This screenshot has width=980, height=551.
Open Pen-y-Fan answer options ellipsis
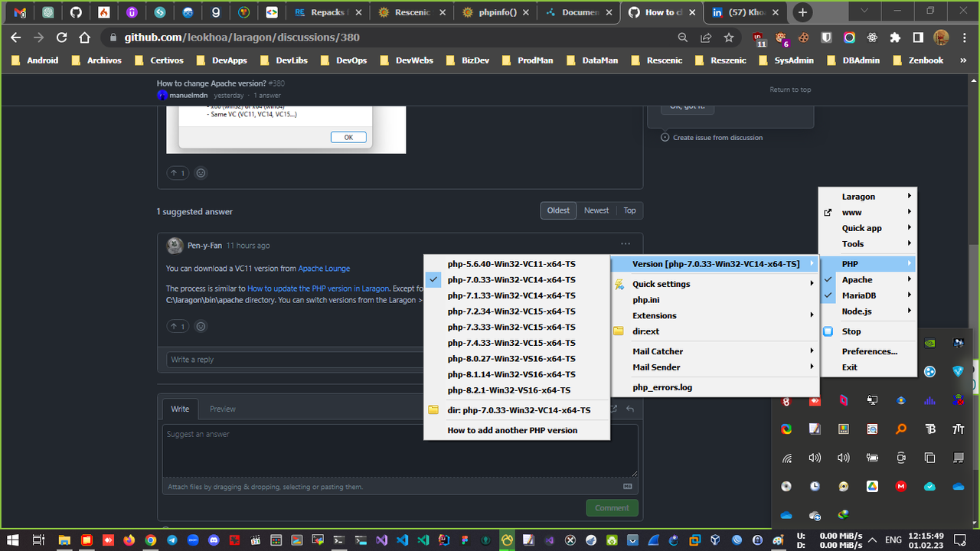[626, 244]
